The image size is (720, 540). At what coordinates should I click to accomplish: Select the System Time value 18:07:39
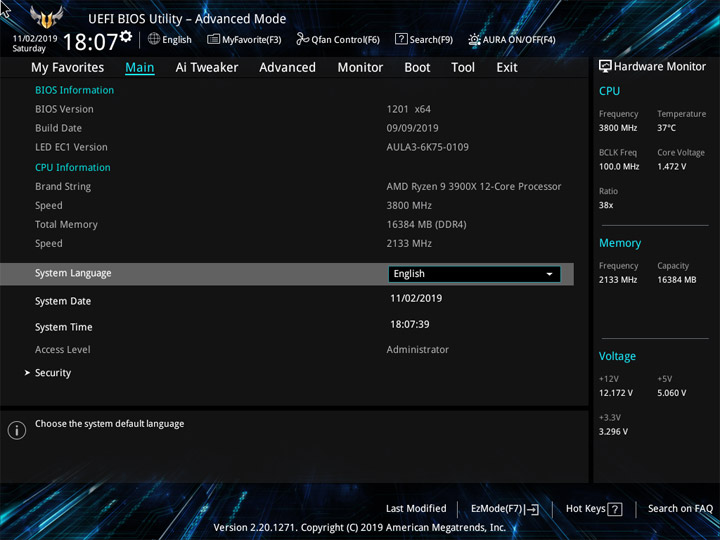(410, 324)
